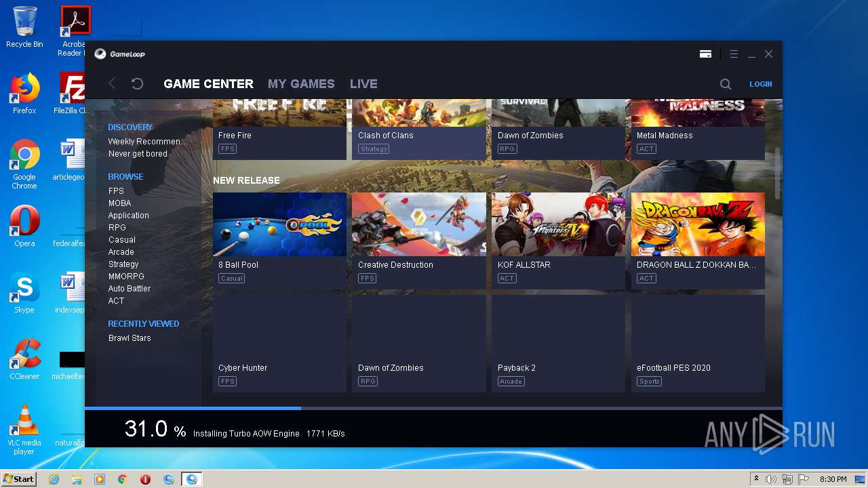Open the search magnifier icon
Screen dimensions: 868x488
click(726, 84)
